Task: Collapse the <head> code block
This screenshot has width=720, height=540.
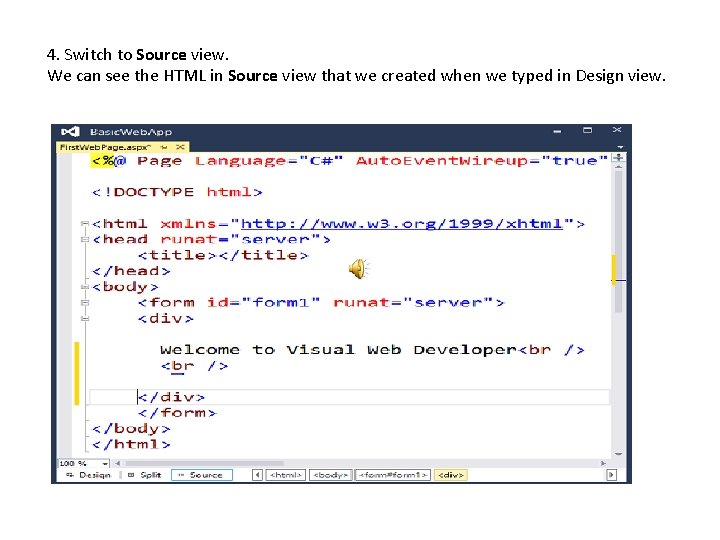Action: coord(84,239)
